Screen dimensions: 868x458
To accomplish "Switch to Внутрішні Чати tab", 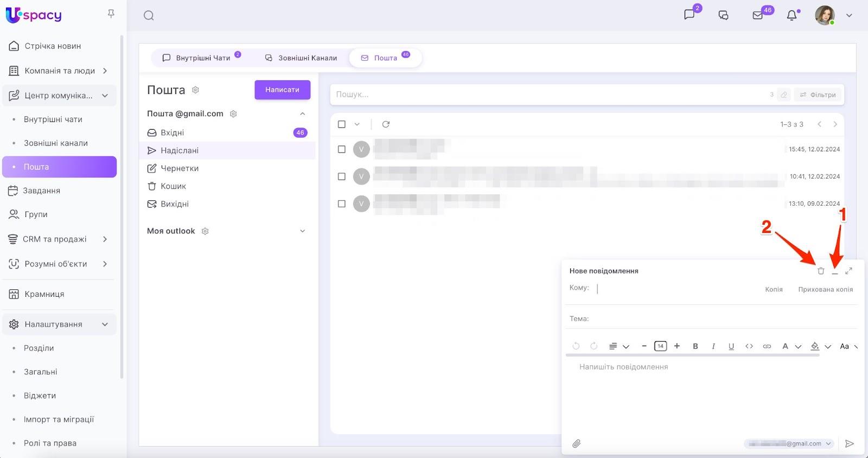I will pos(201,58).
